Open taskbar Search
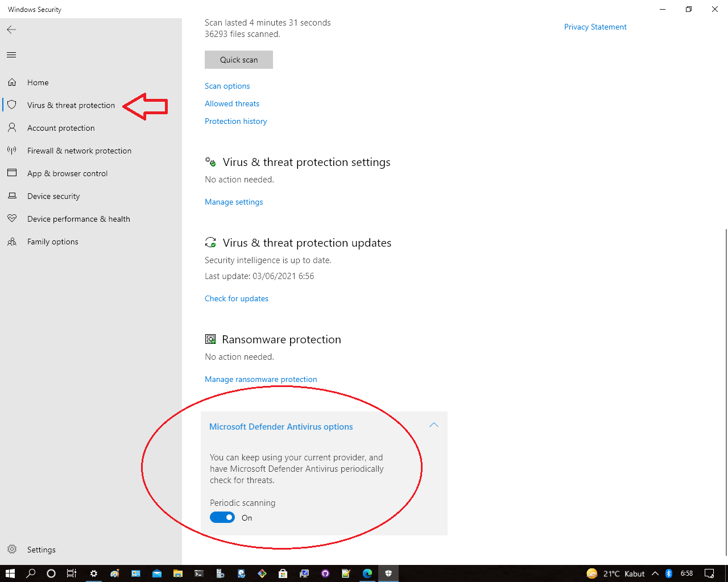728x582 pixels. 31,573
